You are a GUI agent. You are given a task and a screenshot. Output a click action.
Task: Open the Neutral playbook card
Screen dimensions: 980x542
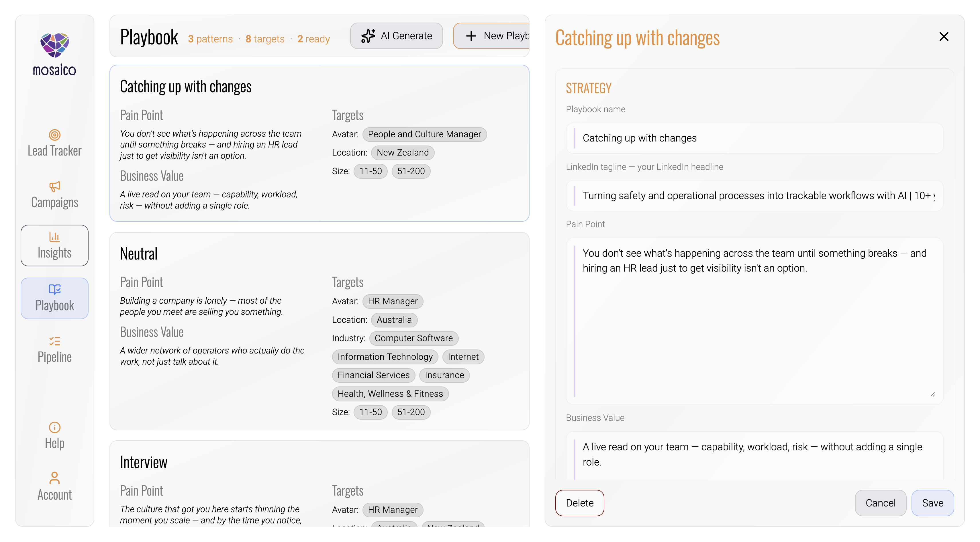(x=319, y=331)
